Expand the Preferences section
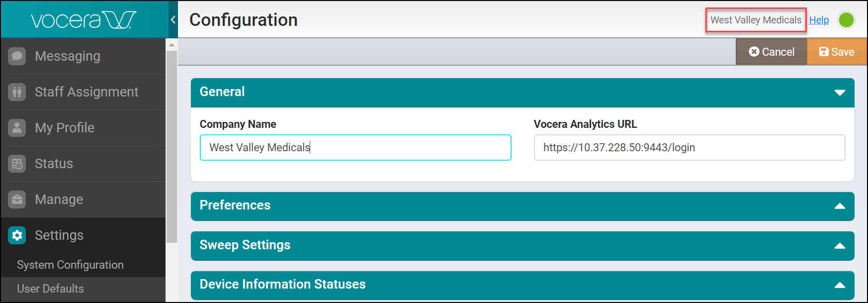Image resolution: width=868 pixels, height=303 pixels. (x=840, y=206)
